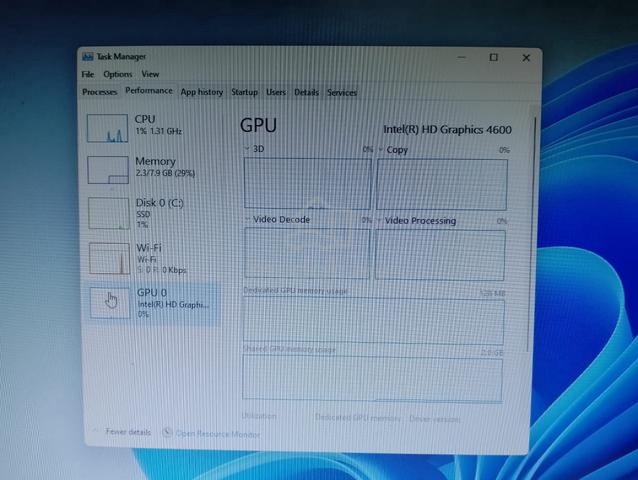Switch to the App history tab
This screenshot has width=638, height=480.
coord(202,92)
